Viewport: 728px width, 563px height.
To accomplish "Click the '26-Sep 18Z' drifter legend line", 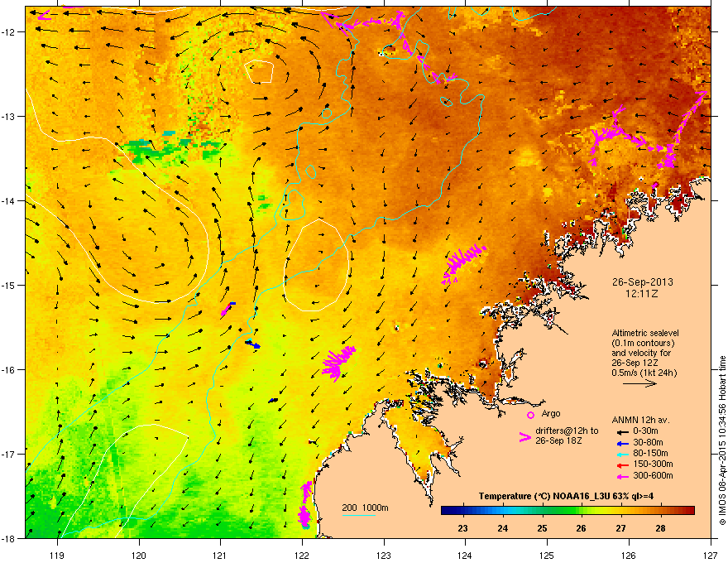I will pyautogui.click(x=558, y=440).
